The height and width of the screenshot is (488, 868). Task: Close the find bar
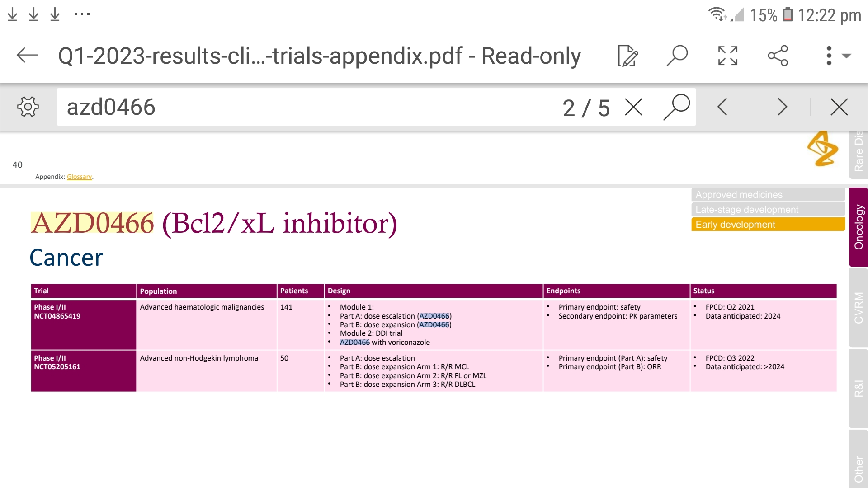839,107
